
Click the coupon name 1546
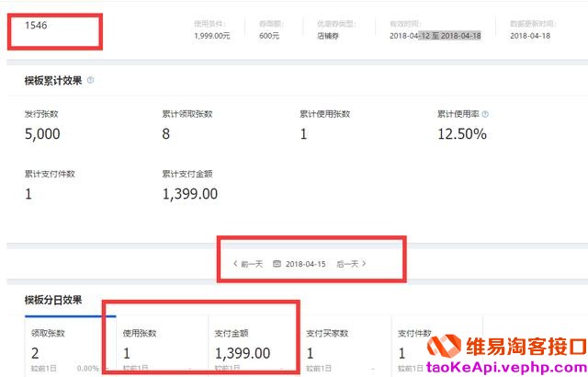tap(36, 25)
